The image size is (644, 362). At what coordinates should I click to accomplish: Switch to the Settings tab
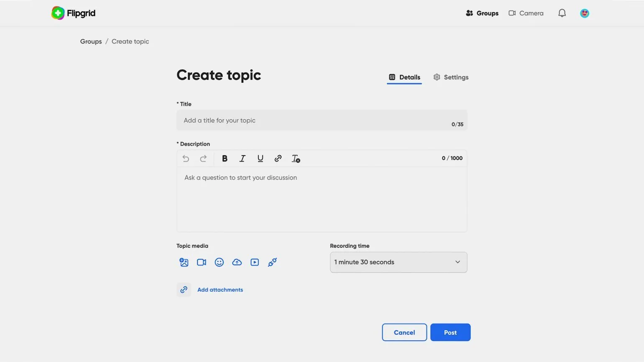pyautogui.click(x=451, y=77)
